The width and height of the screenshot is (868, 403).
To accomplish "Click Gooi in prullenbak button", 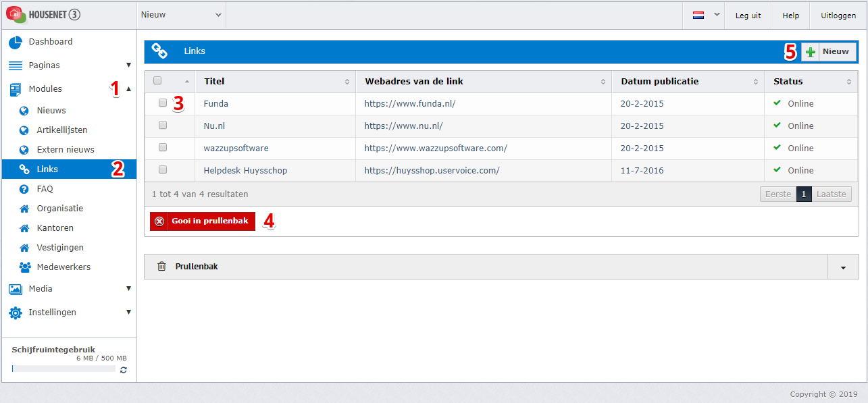I will click(203, 221).
